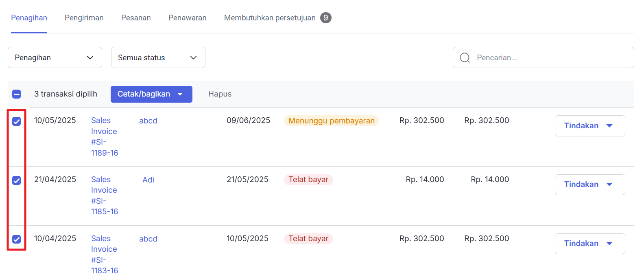Uncheck the invoice #SI-1189-16 row checkbox
The width and height of the screenshot is (644, 279).
click(17, 121)
